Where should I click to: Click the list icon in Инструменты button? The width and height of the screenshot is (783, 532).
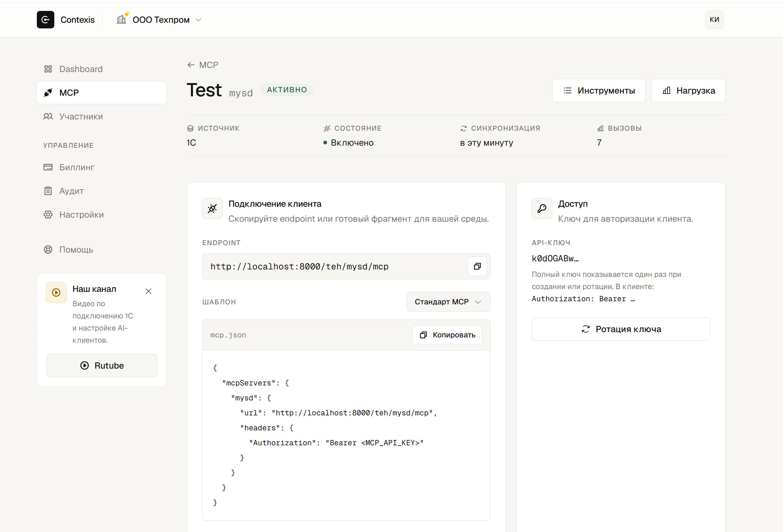(568, 90)
